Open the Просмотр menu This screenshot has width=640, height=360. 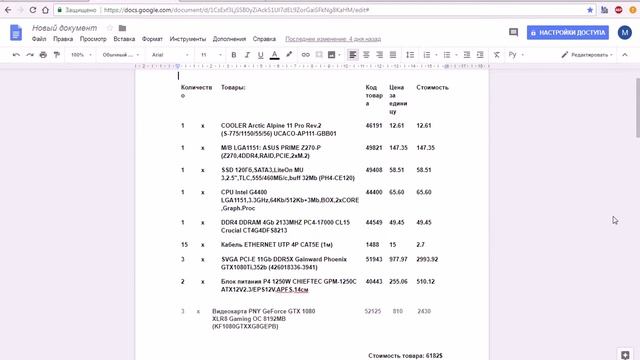pos(93,39)
